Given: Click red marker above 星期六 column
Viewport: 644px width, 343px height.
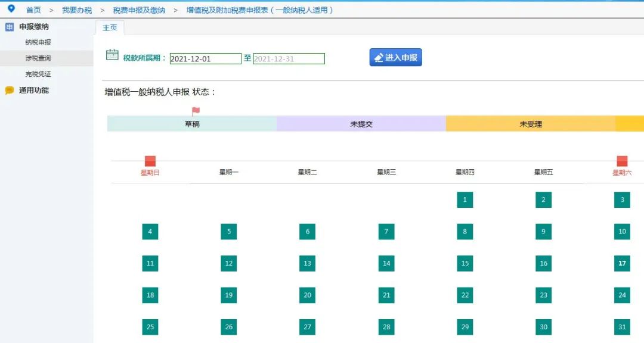Looking at the screenshot, I should 622,161.
